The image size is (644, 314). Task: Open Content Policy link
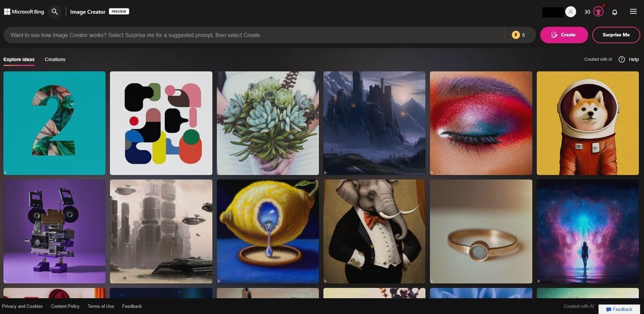(65, 306)
